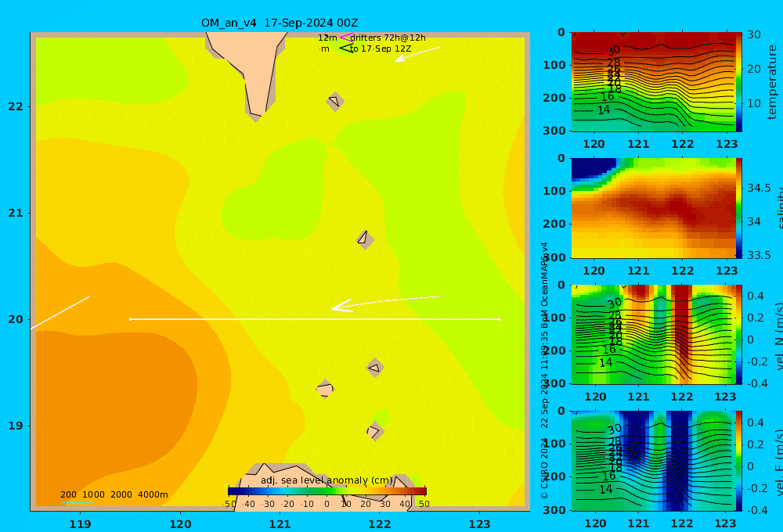Click the 123 longitude tick label on the main map
Image resolution: width=783 pixels, height=532 pixels.
[x=479, y=524]
